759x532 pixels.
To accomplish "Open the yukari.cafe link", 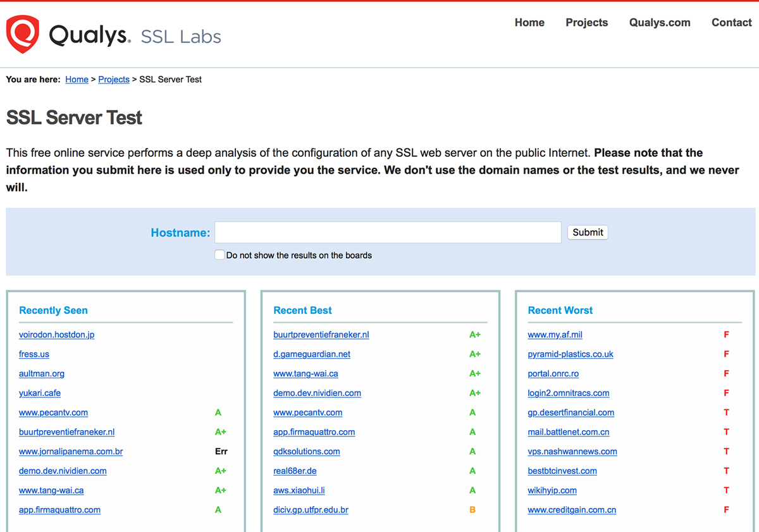I will click(x=40, y=393).
